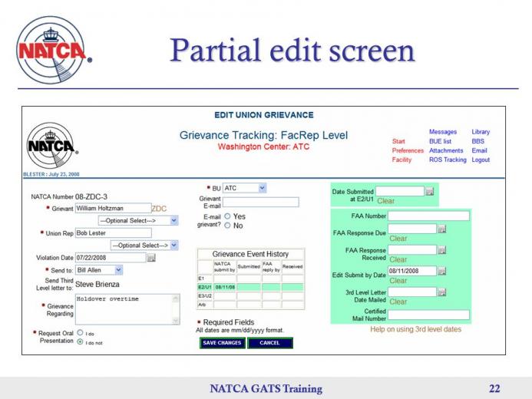Click the Violation Date field

111,258
